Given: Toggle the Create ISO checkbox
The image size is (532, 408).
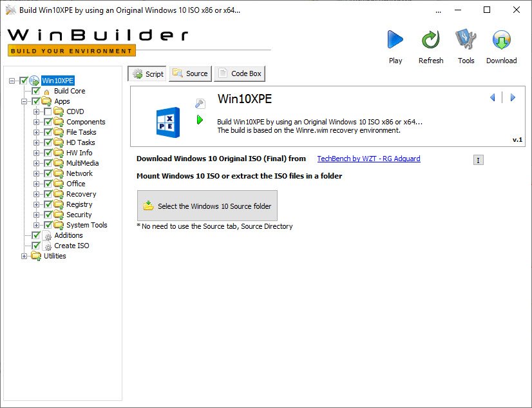Looking at the screenshot, I should pyautogui.click(x=36, y=246).
